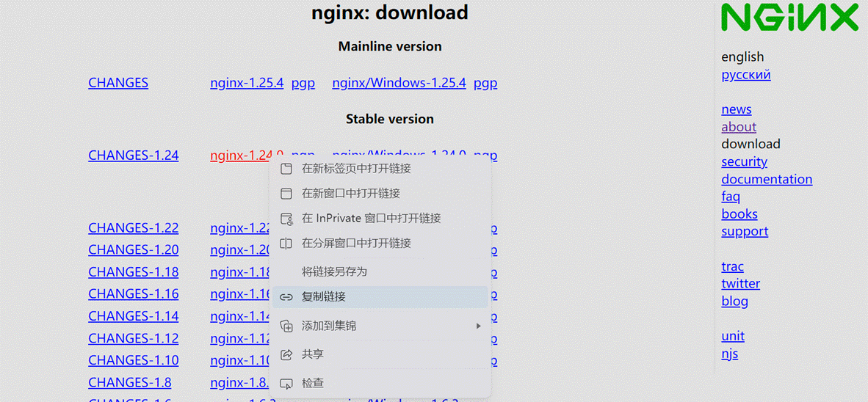This screenshot has height=402, width=868.
Task: Select 在 InPrivate 窗口中打开链接
Action: pyautogui.click(x=380, y=219)
